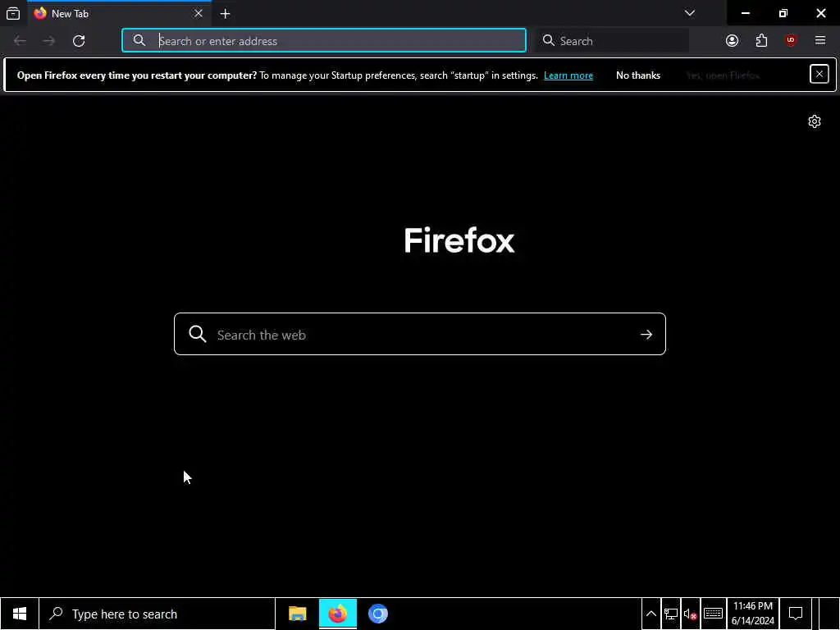Go back one page
Image resolution: width=840 pixels, height=630 pixels.
20,41
